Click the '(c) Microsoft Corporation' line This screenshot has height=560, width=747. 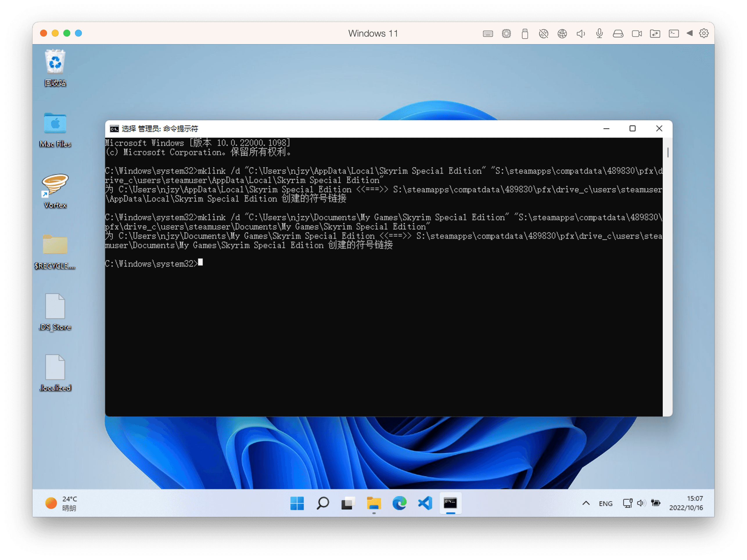[x=198, y=152]
